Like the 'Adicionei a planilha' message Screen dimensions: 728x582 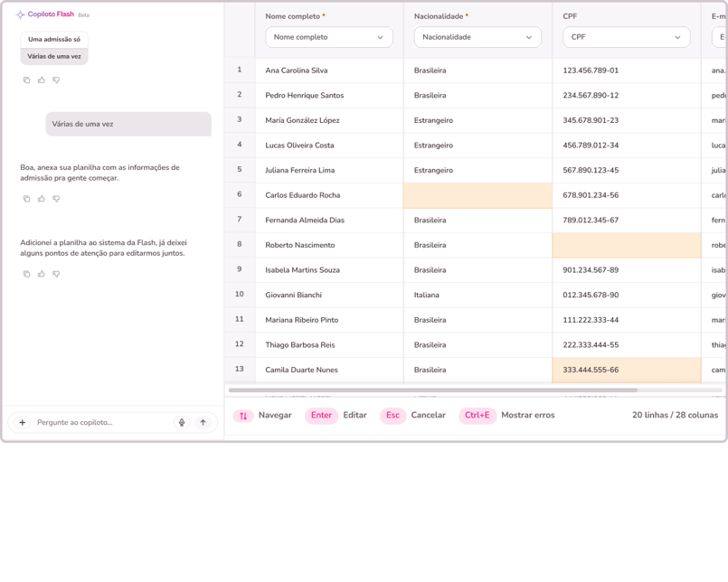(x=42, y=274)
